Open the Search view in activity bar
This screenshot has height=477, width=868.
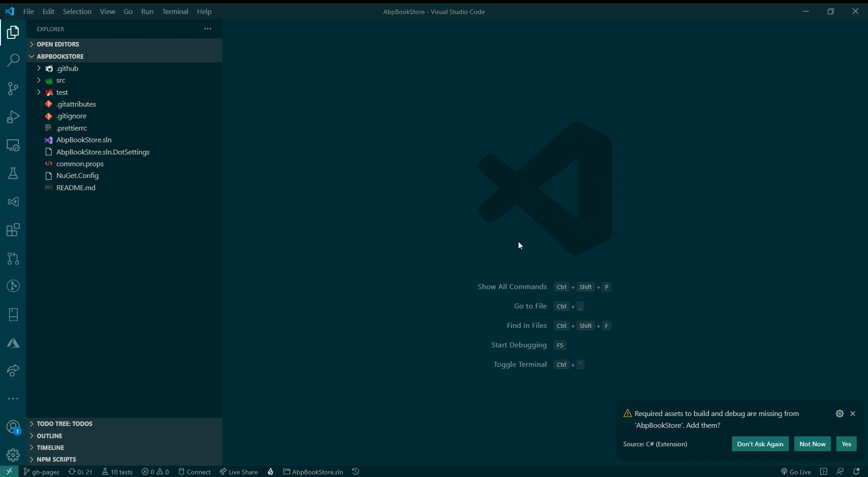pos(13,60)
